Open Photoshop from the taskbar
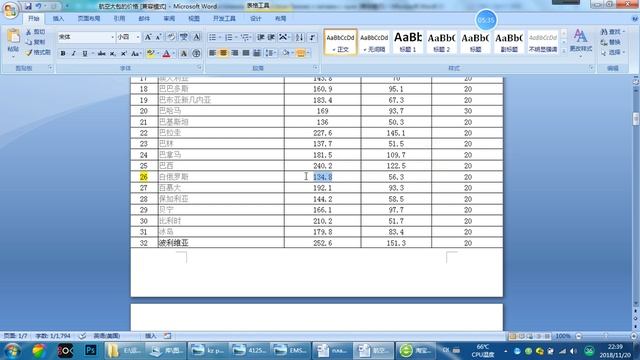This screenshot has width=640, height=360. 90,350
